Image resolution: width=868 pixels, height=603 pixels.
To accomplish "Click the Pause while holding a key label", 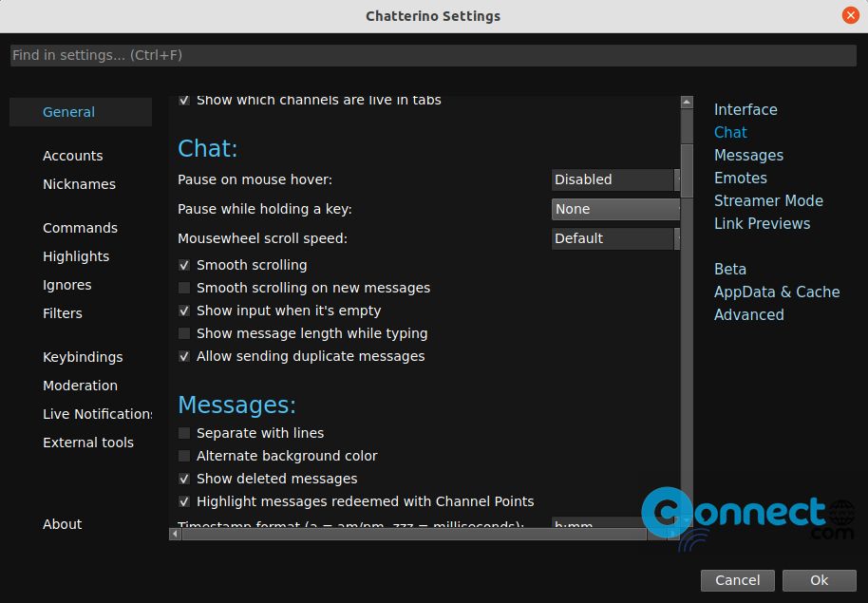I will click(265, 209).
